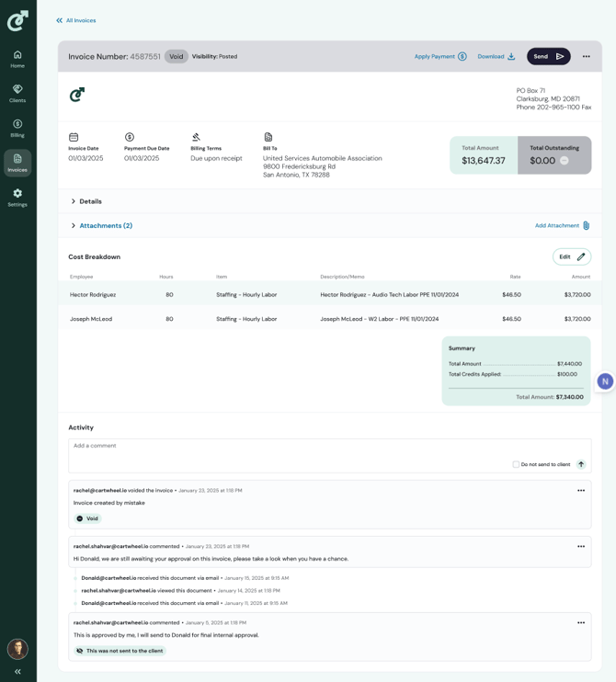Select Invoices tab in the sidebar
This screenshot has width=616, height=682.
coord(17,163)
